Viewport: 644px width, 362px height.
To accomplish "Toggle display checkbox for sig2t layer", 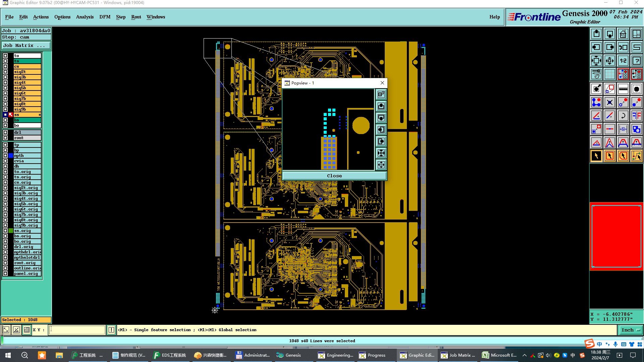I will coord(5,72).
